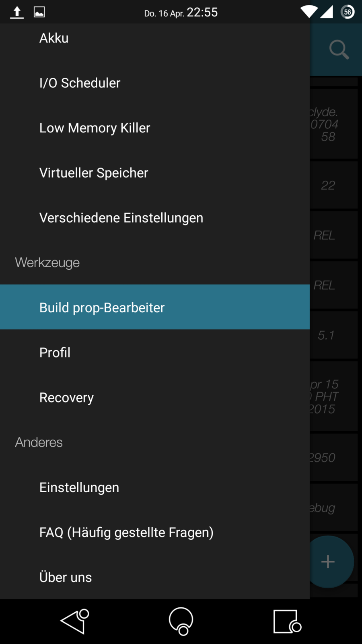Tap the upload notification icon
362x644 pixels.
click(17, 12)
